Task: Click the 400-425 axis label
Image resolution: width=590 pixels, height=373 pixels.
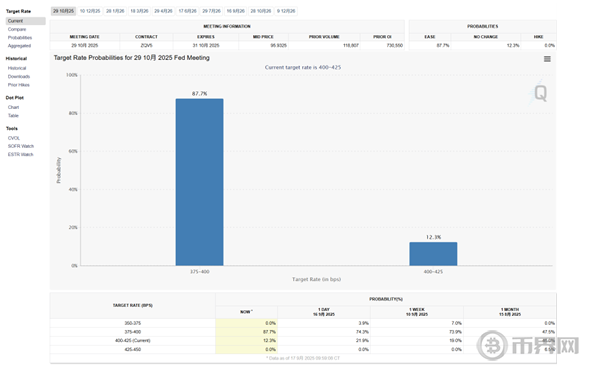Action: pos(433,272)
